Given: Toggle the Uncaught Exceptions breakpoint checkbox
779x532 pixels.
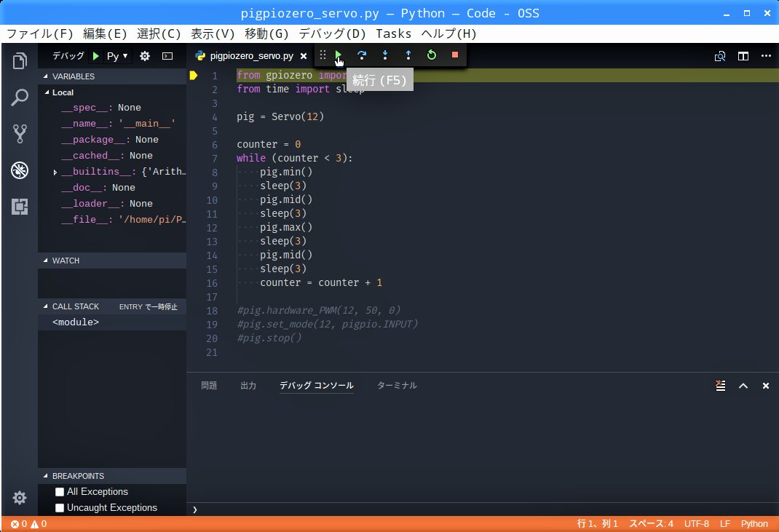Looking at the screenshot, I should 60,508.
